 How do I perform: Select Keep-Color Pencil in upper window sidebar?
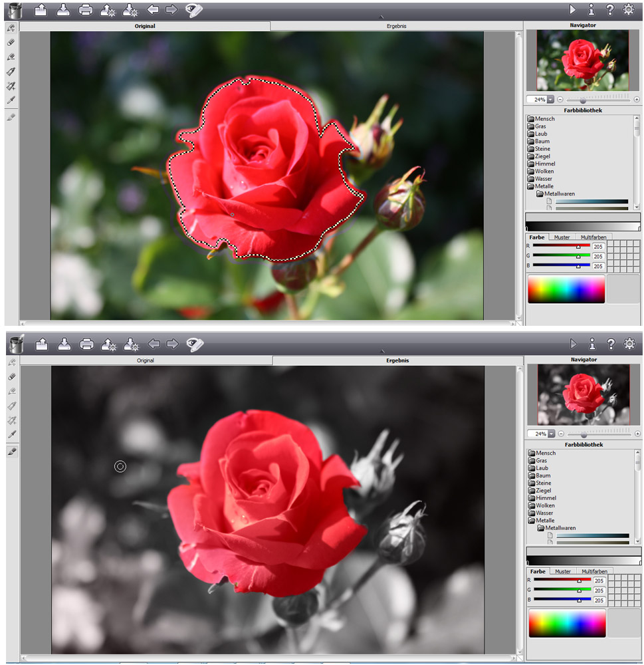(x=11, y=57)
